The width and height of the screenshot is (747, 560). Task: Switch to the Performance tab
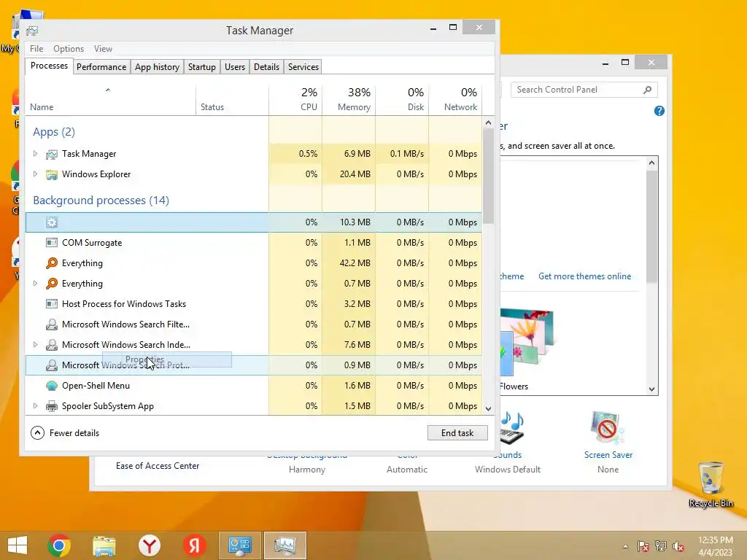tap(101, 67)
